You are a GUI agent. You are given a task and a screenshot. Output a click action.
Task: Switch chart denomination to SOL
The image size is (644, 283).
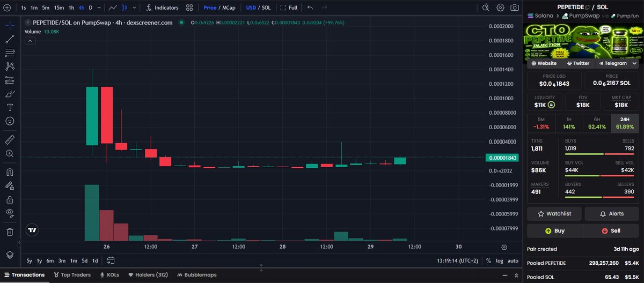coord(266,8)
